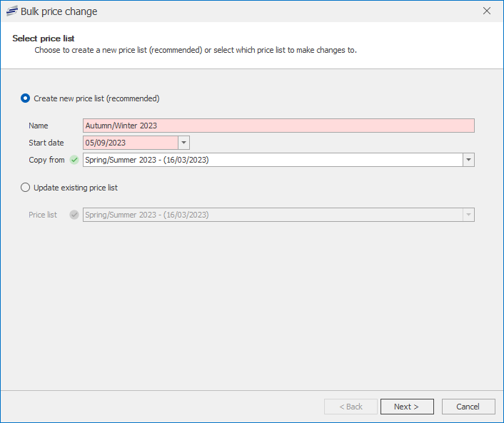Click the Start date label

(46, 143)
